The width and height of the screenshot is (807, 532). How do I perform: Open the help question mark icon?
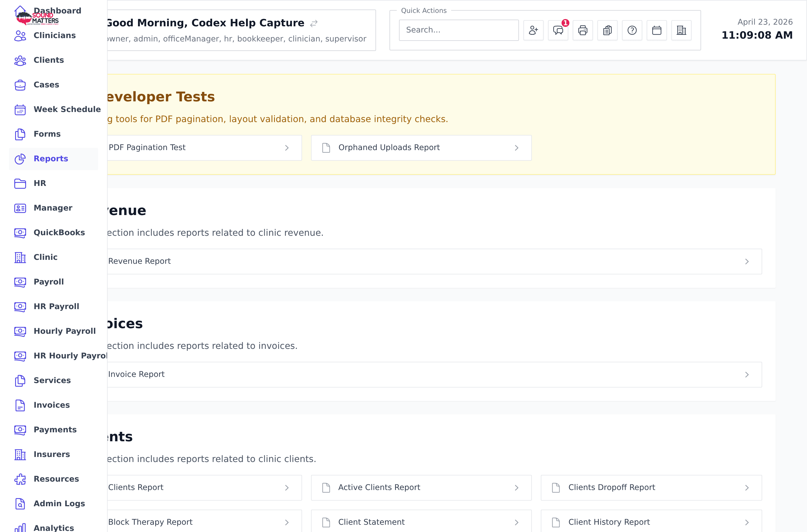click(x=632, y=30)
